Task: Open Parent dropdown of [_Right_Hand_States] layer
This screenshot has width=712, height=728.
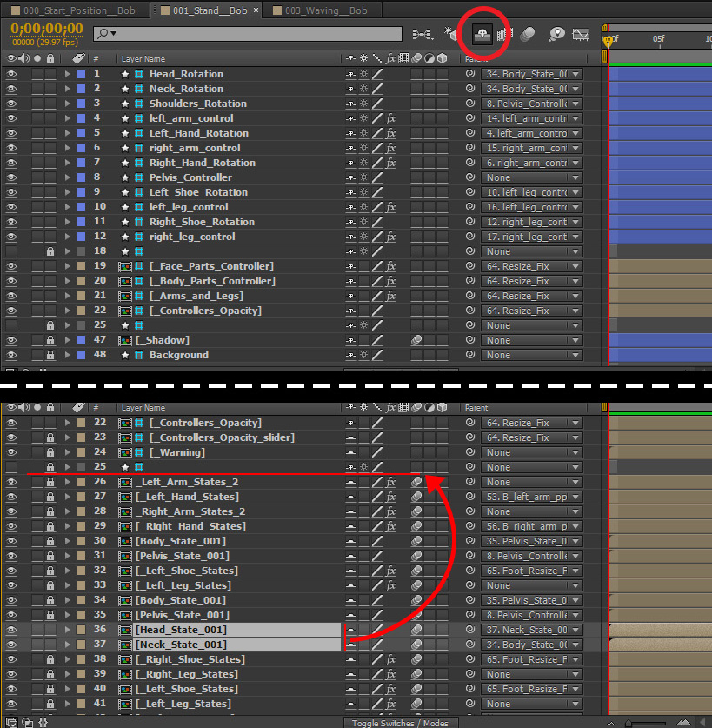Action: (x=531, y=526)
